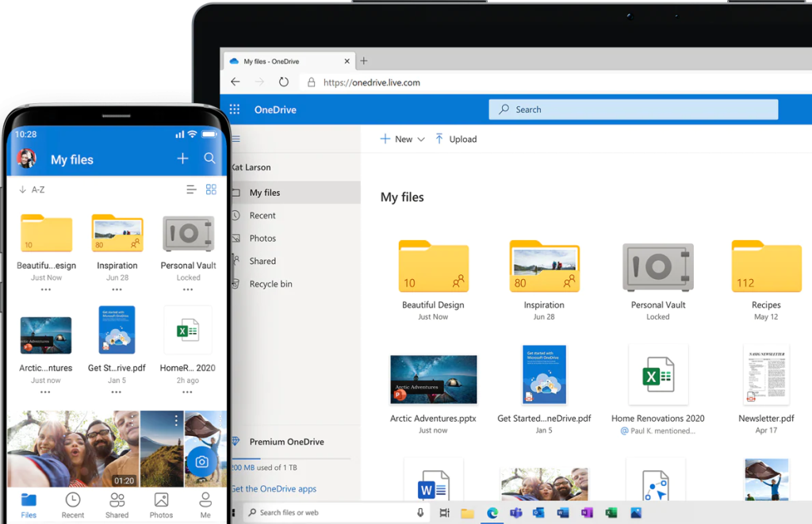Open File Explorer from the Windows taskbar

[x=468, y=513]
